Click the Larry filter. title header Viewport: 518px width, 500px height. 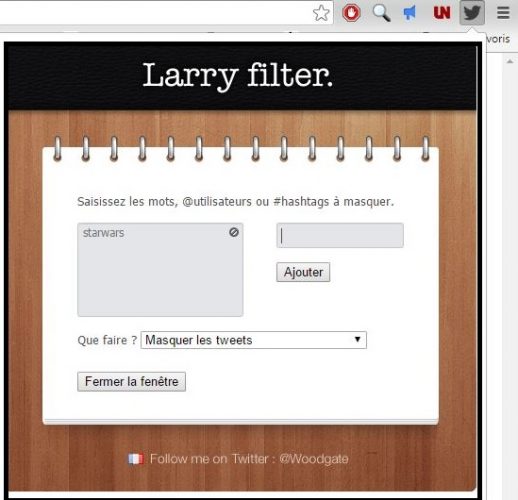[x=238, y=76]
